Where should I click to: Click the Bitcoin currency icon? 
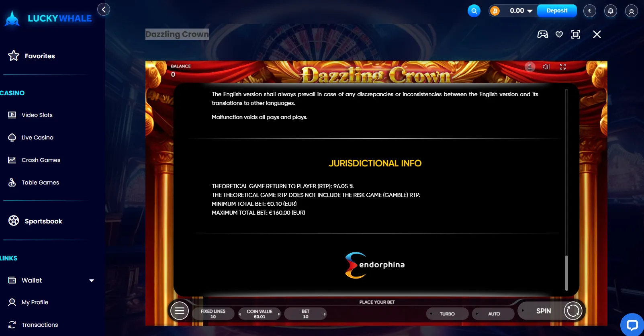coord(495,11)
